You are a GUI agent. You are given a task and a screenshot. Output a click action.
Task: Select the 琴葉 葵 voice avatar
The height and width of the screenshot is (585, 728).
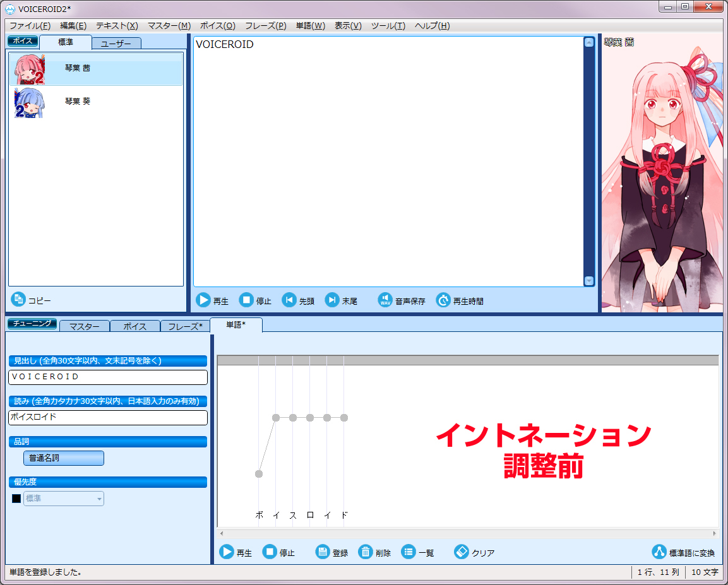point(30,102)
